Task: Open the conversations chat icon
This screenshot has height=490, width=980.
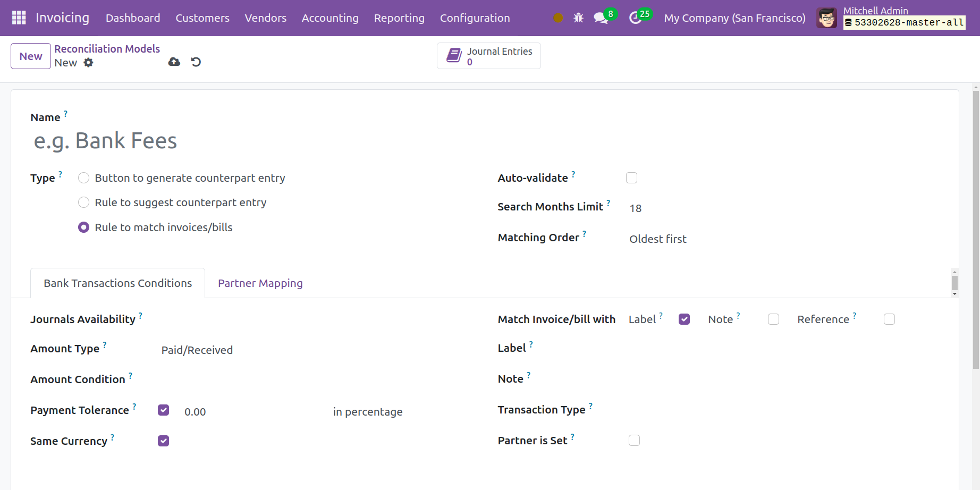Action: click(601, 18)
